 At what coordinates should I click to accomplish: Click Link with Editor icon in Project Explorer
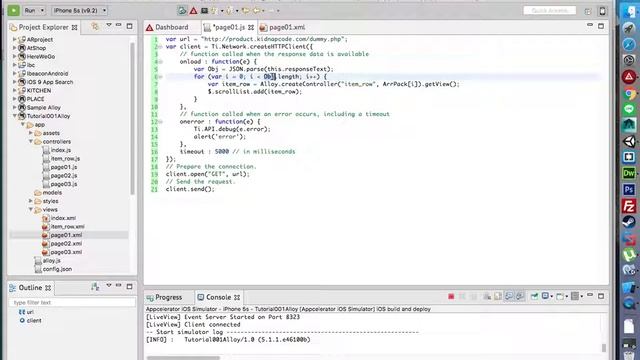point(95,26)
